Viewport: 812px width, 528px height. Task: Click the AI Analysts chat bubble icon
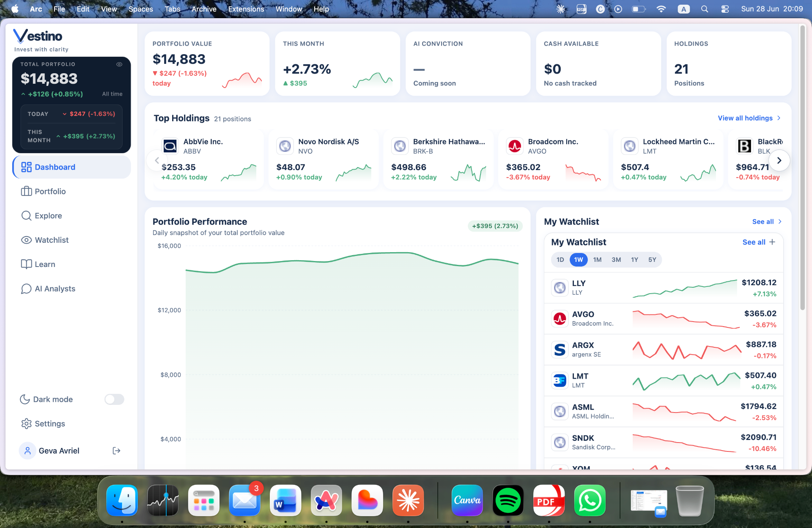[26, 289]
